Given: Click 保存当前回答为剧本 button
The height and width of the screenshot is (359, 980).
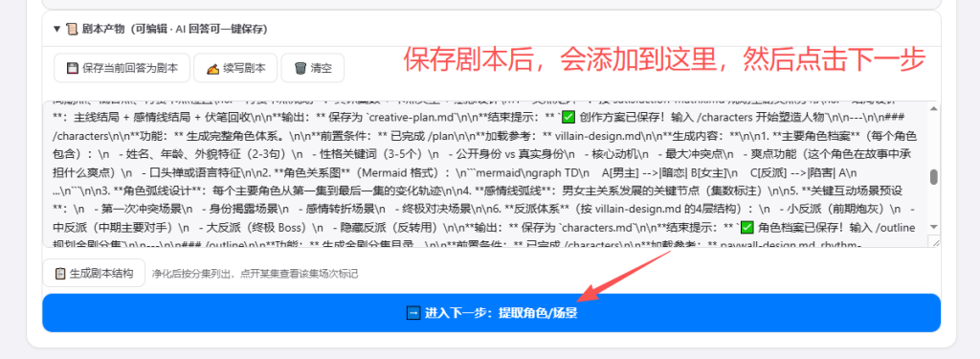Looking at the screenshot, I should tap(122, 68).
